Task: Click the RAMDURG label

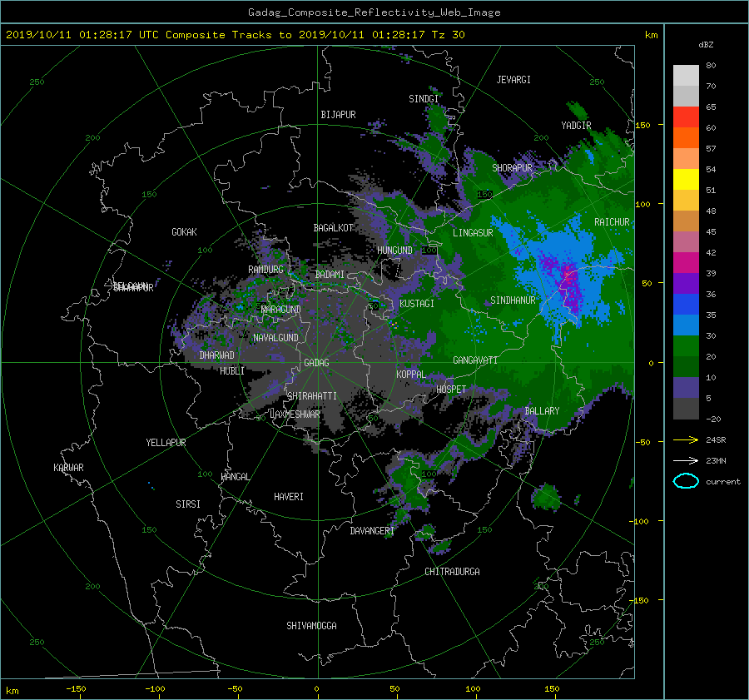Action: coord(265,270)
